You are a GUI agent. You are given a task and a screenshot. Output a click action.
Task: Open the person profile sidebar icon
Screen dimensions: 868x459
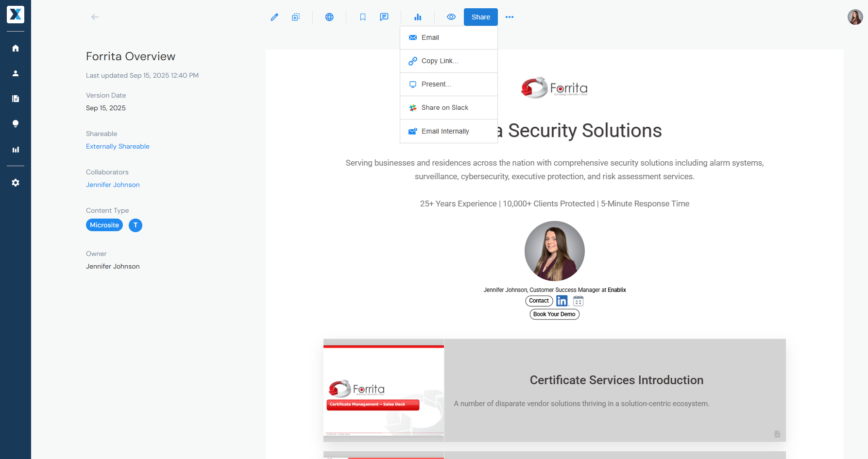point(16,73)
